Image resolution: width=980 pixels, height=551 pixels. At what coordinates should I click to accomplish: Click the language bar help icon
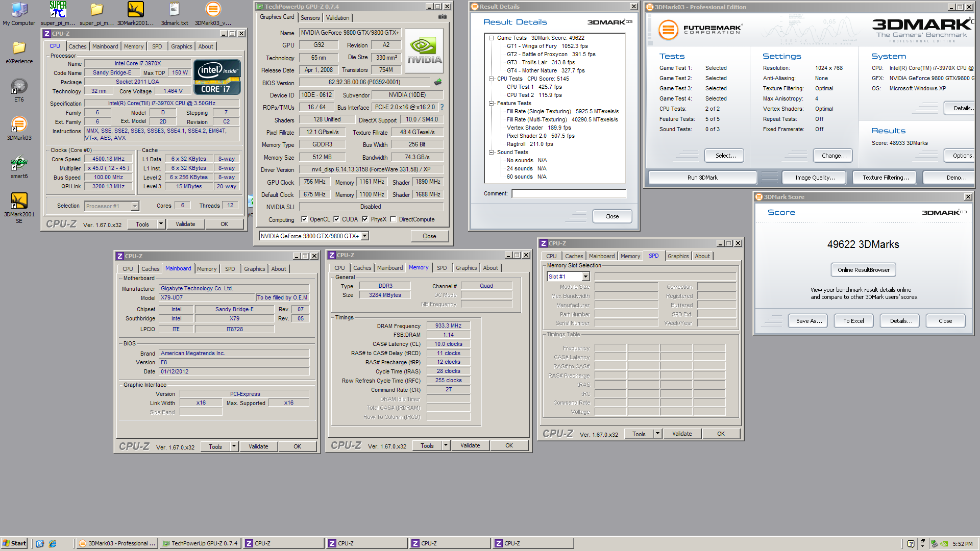point(911,543)
